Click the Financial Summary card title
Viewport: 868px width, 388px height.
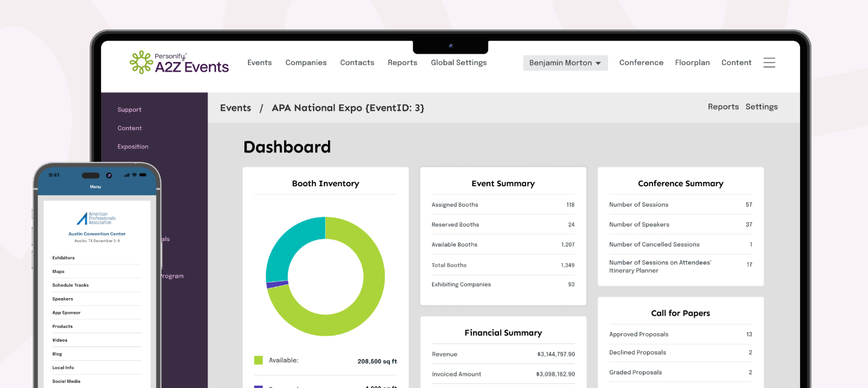click(503, 333)
